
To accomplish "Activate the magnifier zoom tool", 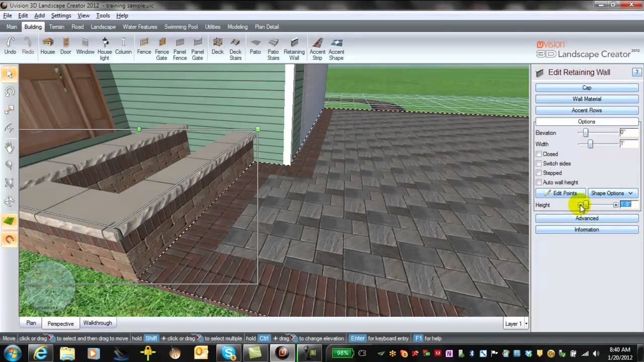I will pos(9,165).
